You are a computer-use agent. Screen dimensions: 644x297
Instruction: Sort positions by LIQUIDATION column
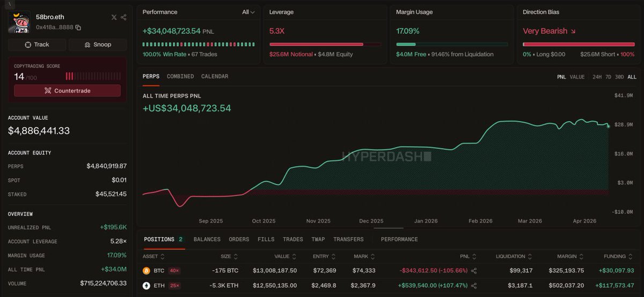(x=514, y=257)
